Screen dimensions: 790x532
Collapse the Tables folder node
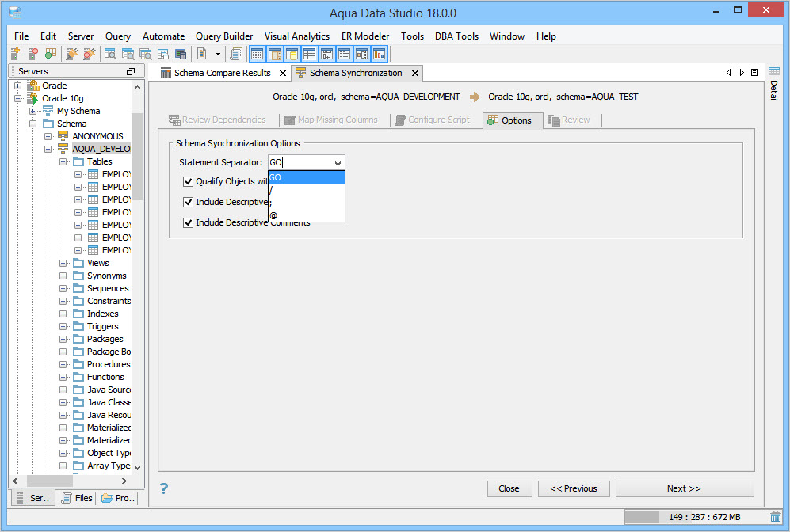point(63,161)
